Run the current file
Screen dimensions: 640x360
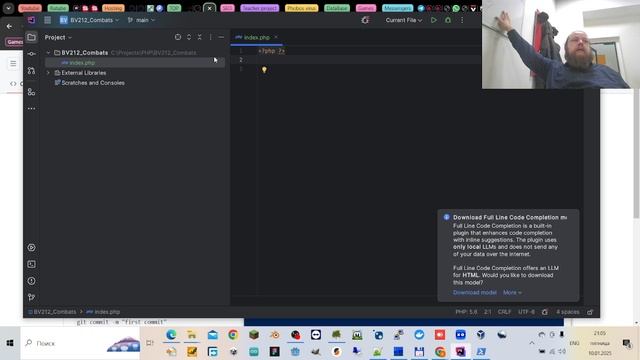[433, 20]
